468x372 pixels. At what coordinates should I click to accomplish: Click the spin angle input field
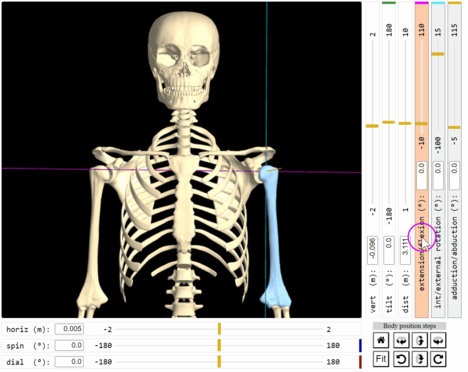69,345
